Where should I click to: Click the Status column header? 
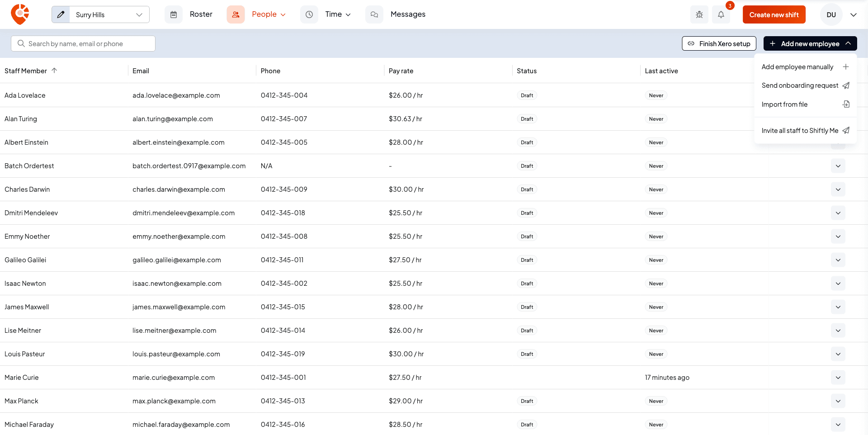[x=527, y=71]
